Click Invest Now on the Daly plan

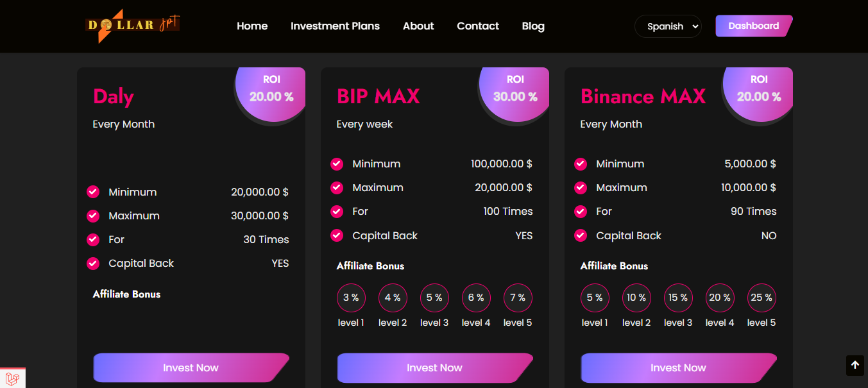coord(191,367)
